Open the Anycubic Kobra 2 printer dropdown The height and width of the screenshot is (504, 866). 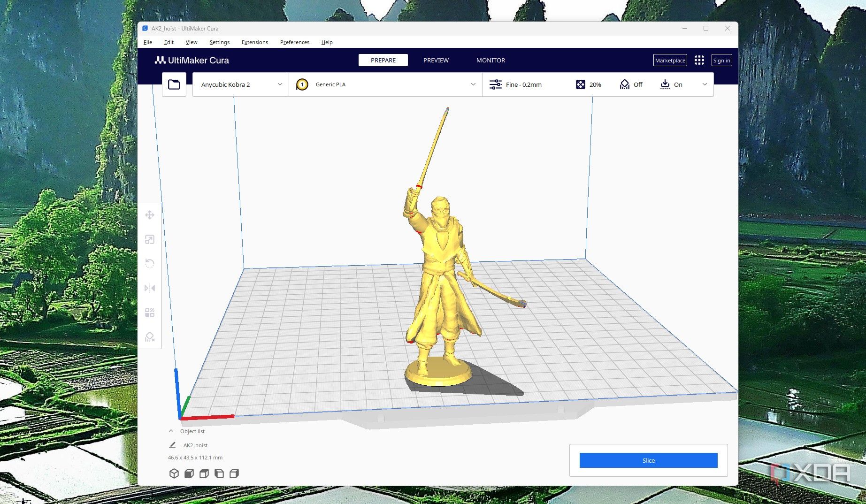click(x=241, y=84)
